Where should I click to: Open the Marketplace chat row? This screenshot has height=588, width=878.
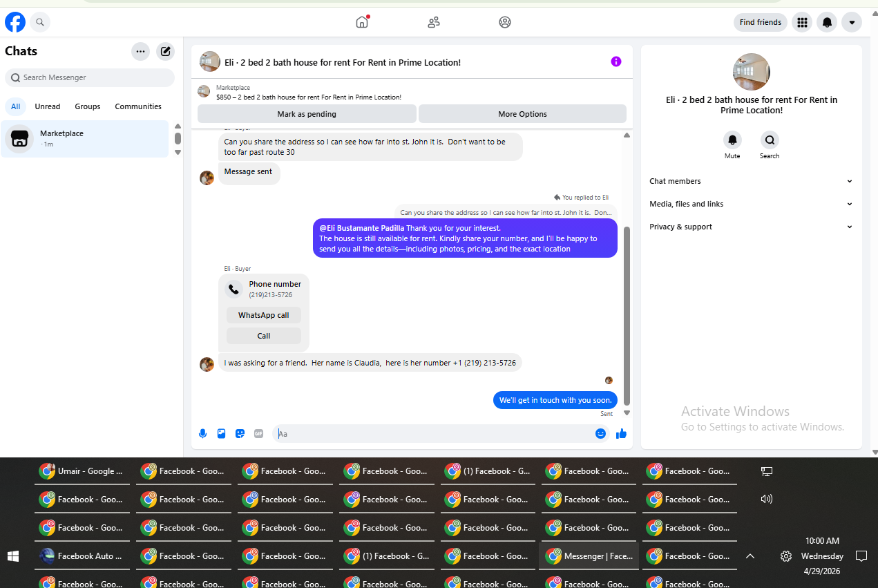pyautogui.click(x=85, y=139)
